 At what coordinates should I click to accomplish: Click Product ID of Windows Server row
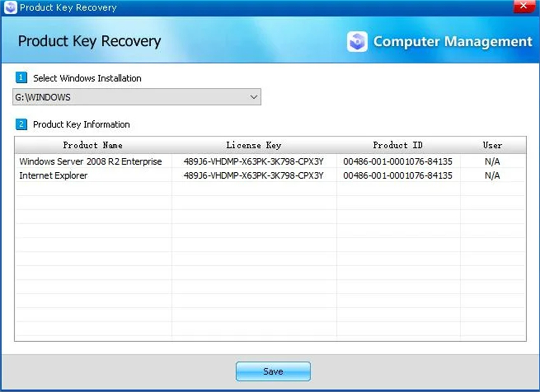[x=397, y=162]
